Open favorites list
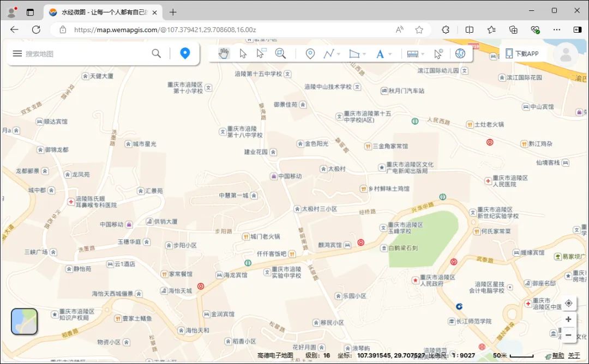589x364 pixels. pyautogui.click(x=491, y=29)
